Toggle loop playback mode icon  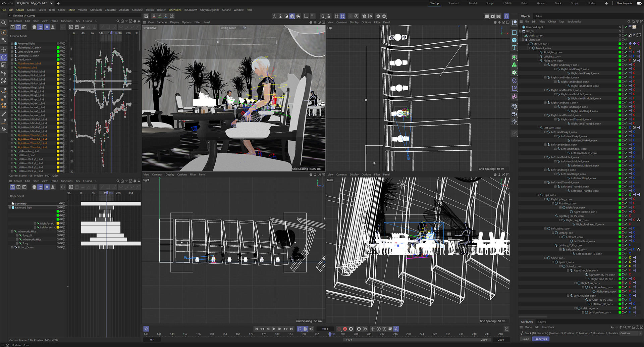300,329
